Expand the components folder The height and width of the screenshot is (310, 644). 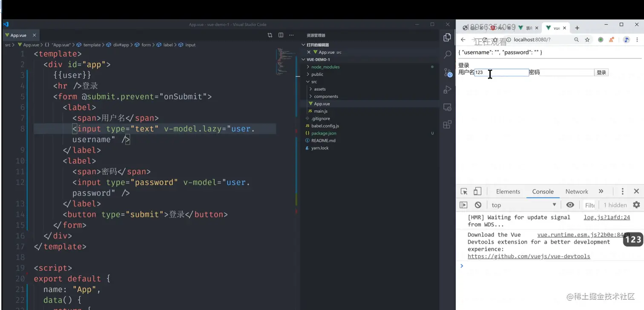pos(326,96)
